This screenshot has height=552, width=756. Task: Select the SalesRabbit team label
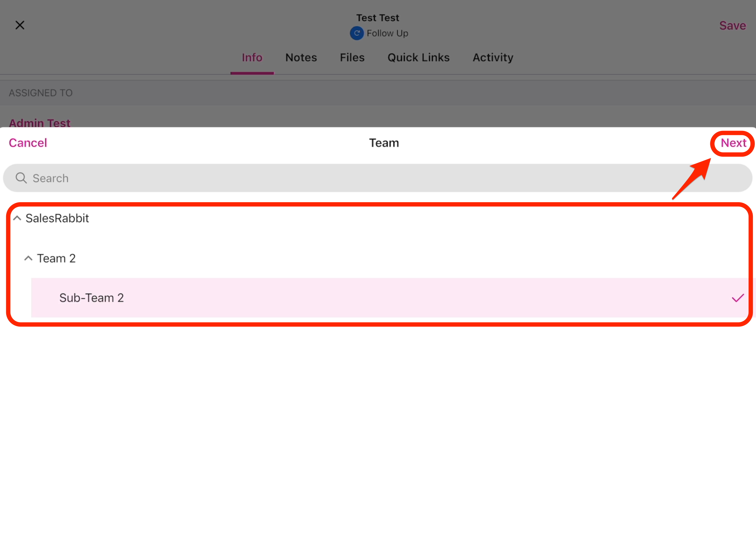point(57,218)
